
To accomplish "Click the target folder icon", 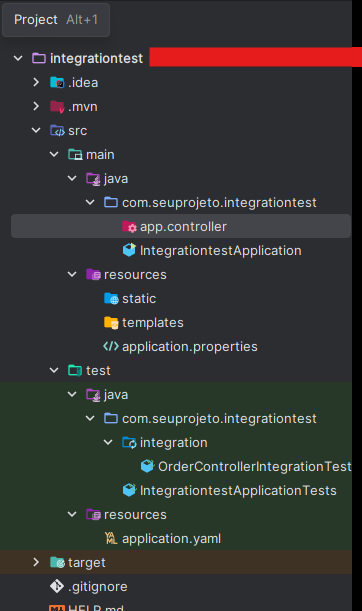I will tap(57, 563).
